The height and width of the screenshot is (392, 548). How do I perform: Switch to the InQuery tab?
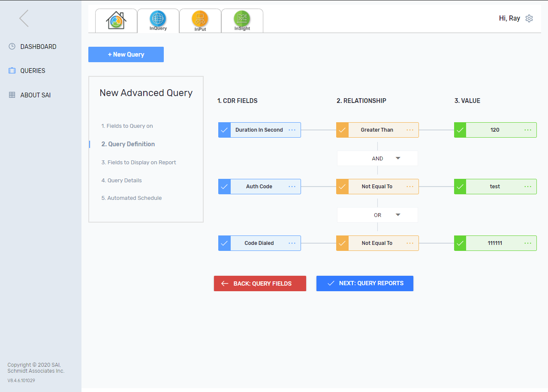158,21
